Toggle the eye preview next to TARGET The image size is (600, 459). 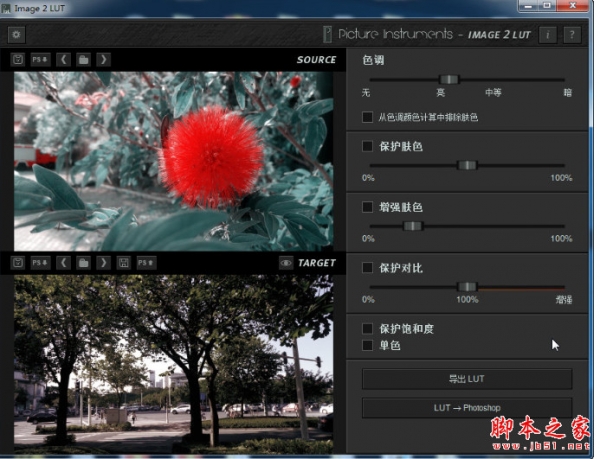(x=286, y=263)
